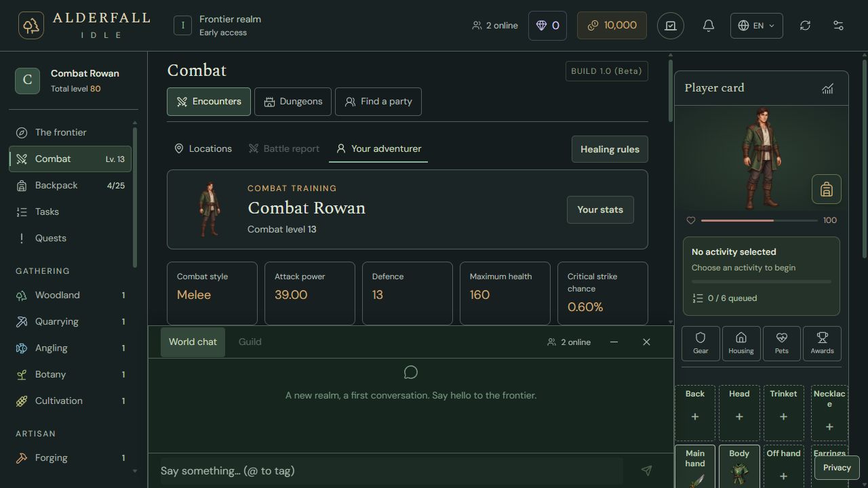Open Backpack in the sidebar
This screenshot has height=488, width=868.
click(x=71, y=186)
